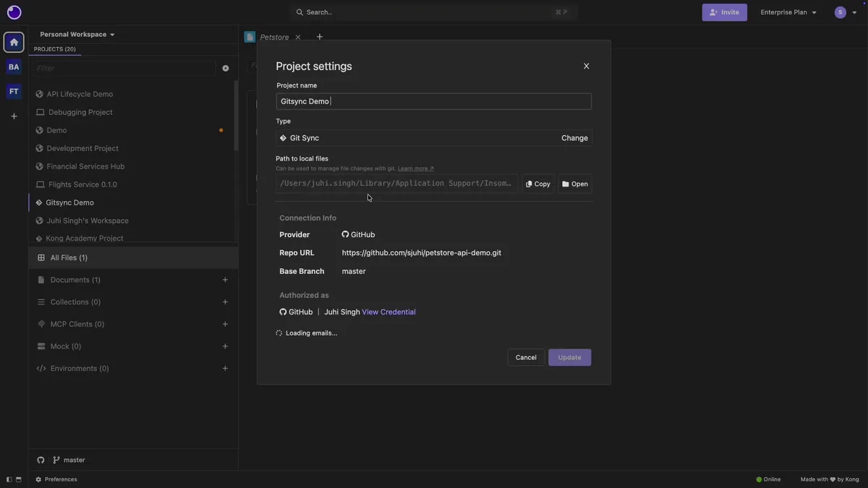Open MCP Clients (0) section
The width and height of the screenshot is (868, 488).
click(77, 324)
